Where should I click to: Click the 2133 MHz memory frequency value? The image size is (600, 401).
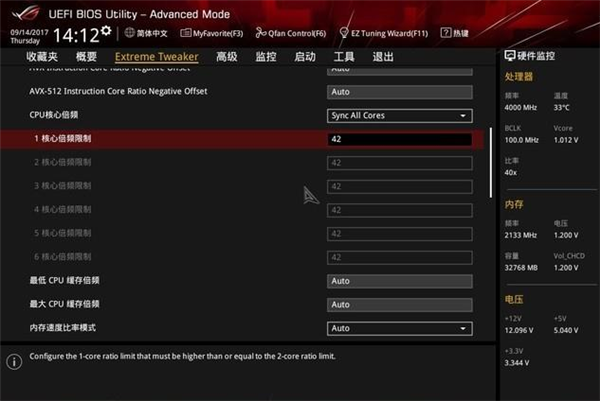[520, 235]
